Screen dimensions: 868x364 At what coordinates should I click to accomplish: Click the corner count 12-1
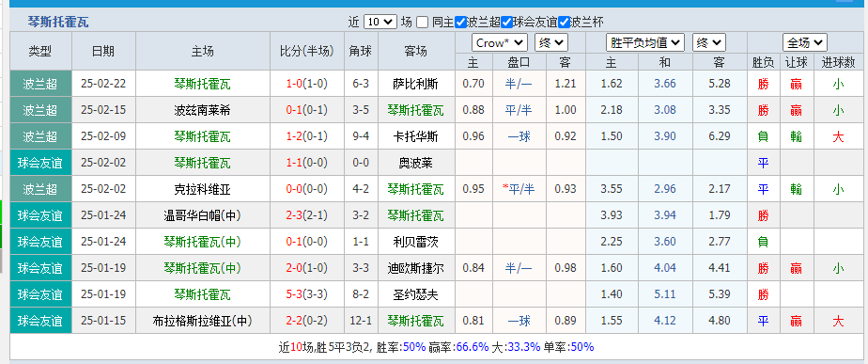point(361,320)
